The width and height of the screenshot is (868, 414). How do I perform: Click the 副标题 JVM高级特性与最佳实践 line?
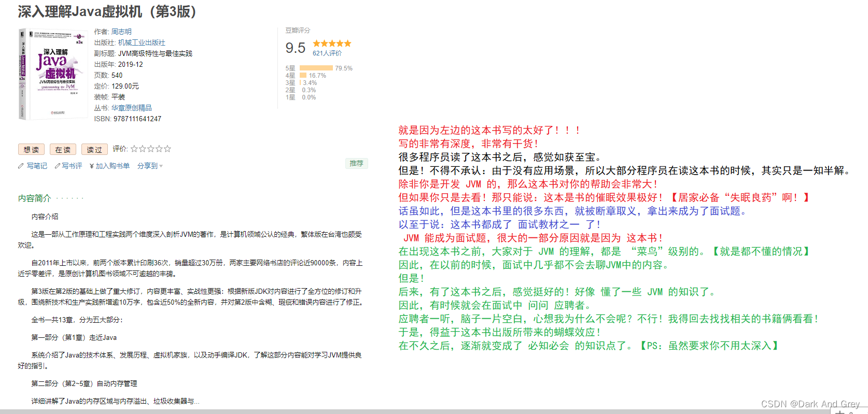tap(143, 53)
